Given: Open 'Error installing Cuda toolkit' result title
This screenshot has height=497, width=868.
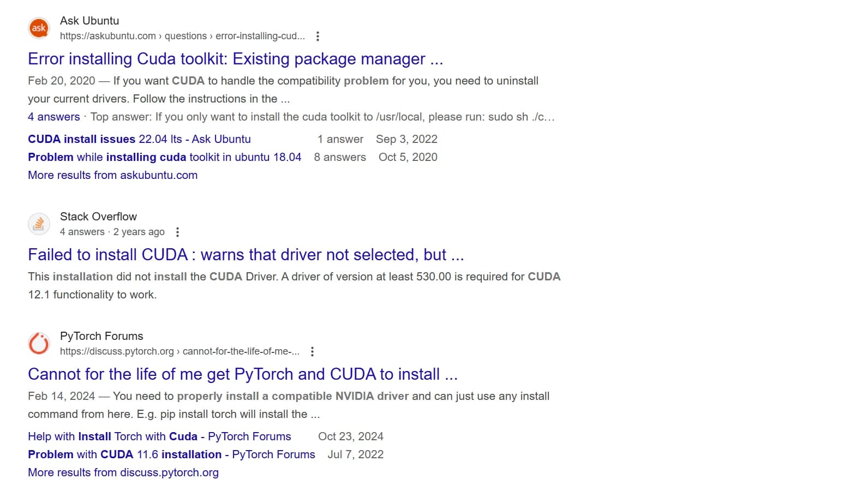Looking at the screenshot, I should point(235,59).
